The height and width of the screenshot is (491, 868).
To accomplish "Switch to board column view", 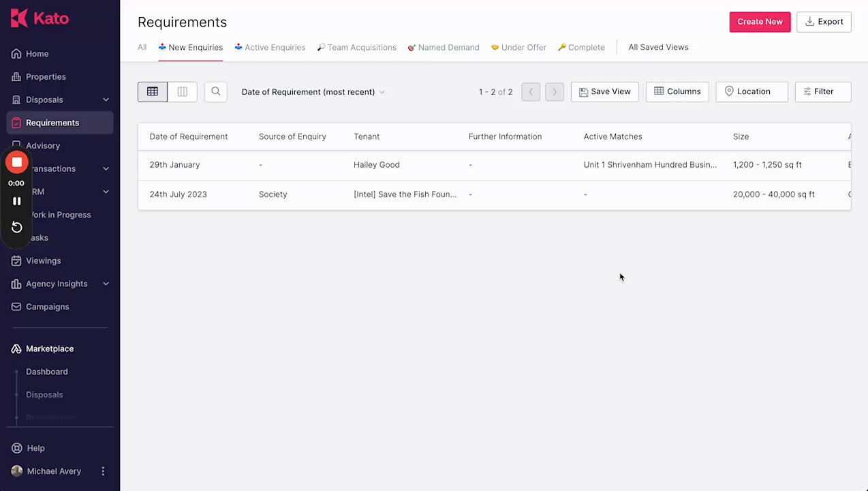I will coord(183,91).
